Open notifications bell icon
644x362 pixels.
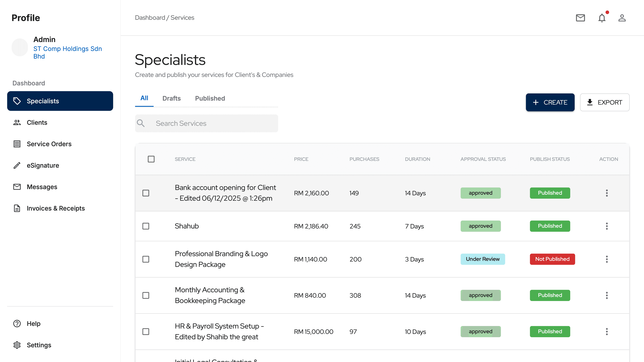pyautogui.click(x=602, y=18)
